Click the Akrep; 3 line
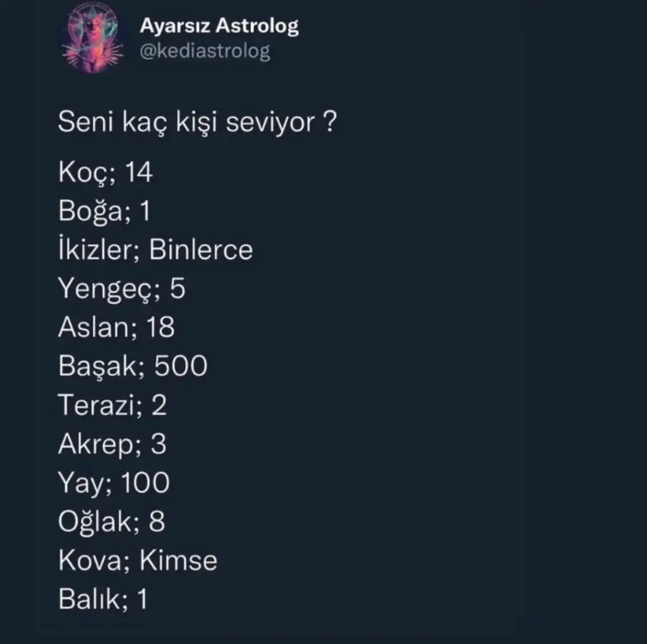Screen dimensions: 647x644 (x=112, y=444)
